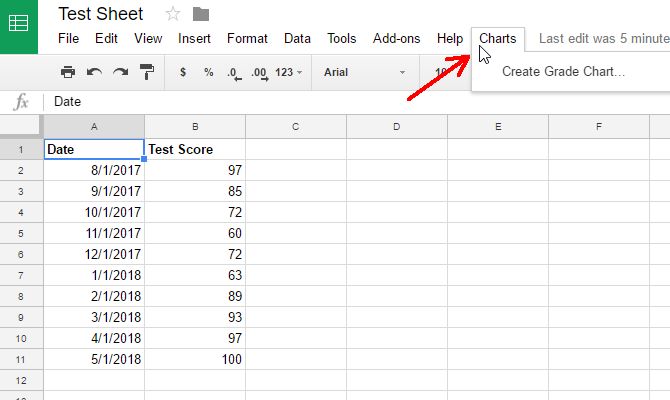Open the Add-ons menu
The height and width of the screenshot is (400, 670).
point(396,38)
